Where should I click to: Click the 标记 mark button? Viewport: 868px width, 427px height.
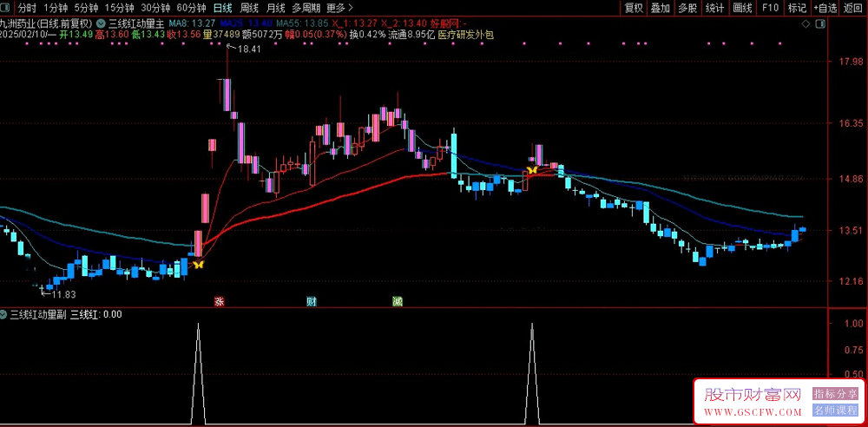797,8
